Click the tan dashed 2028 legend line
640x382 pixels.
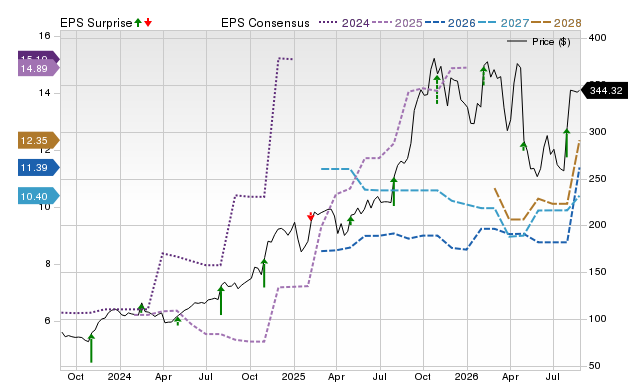coord(541,23)
